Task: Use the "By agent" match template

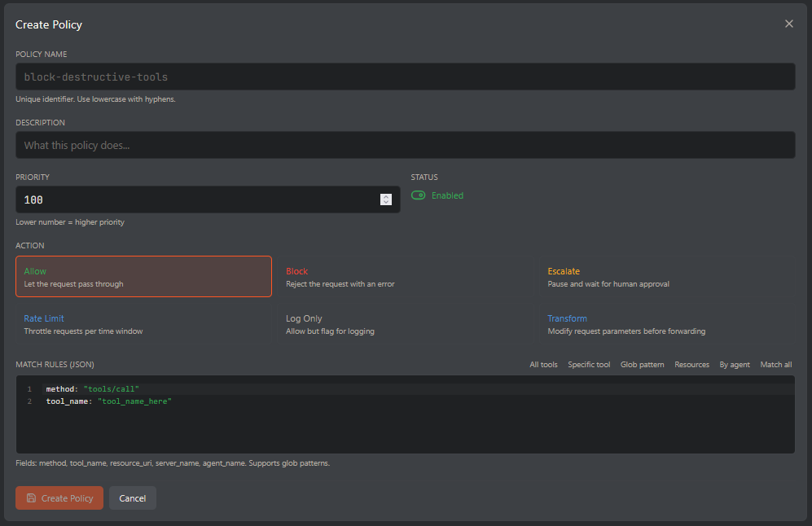Action: click(x=734, y=364)
